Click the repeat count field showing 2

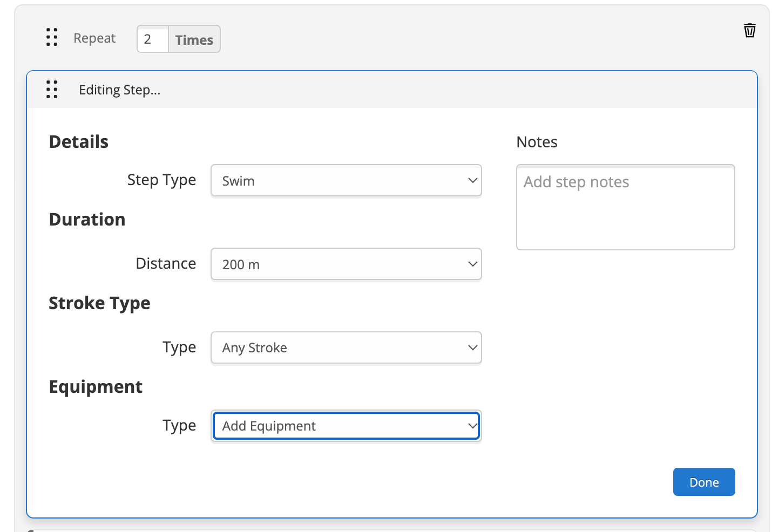(153, 39)
